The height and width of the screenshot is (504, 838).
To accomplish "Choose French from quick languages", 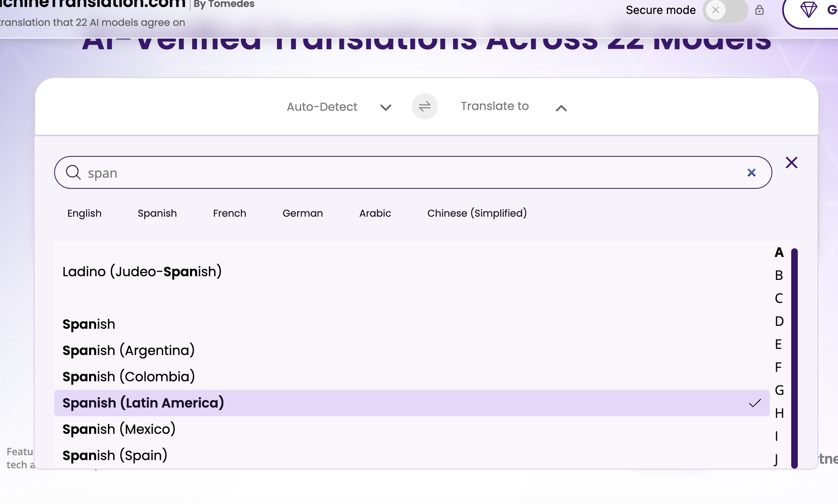I will pyautogui.click(x=229, y=213).
